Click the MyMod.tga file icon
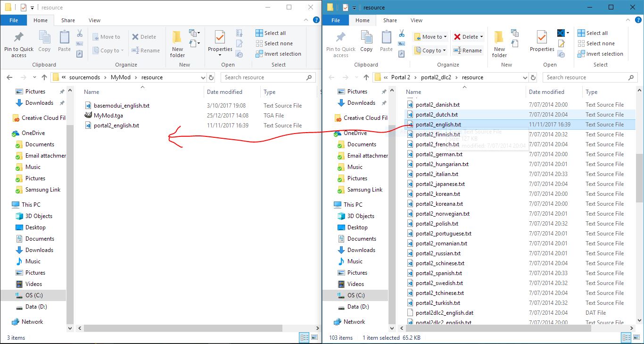This screenshot has width=644, height=344. click(x=88, y=116)
